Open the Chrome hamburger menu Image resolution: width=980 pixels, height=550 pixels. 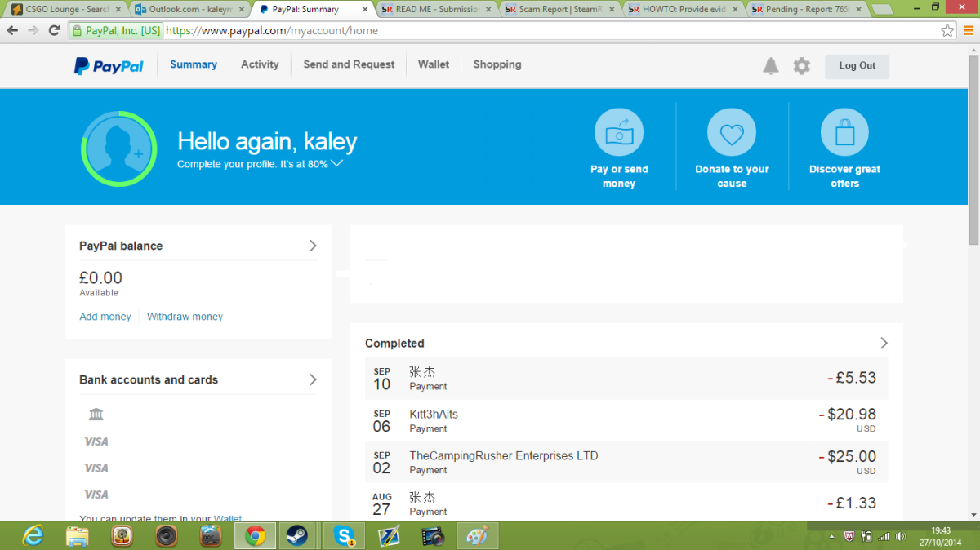coord(968,30)
